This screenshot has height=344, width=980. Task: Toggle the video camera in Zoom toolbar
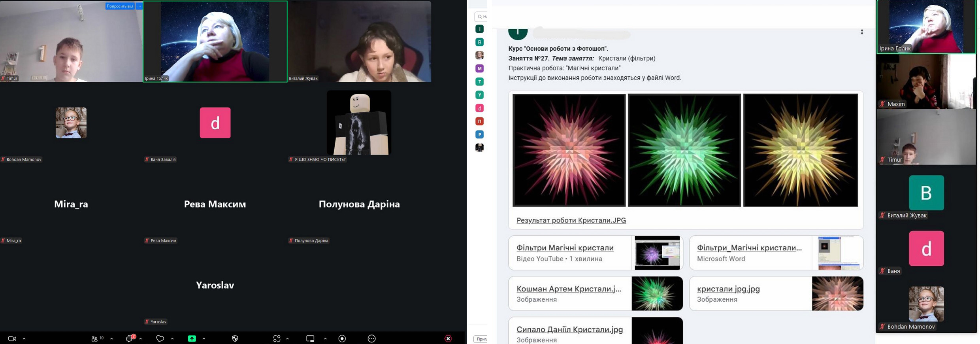[x=12, y=339]
